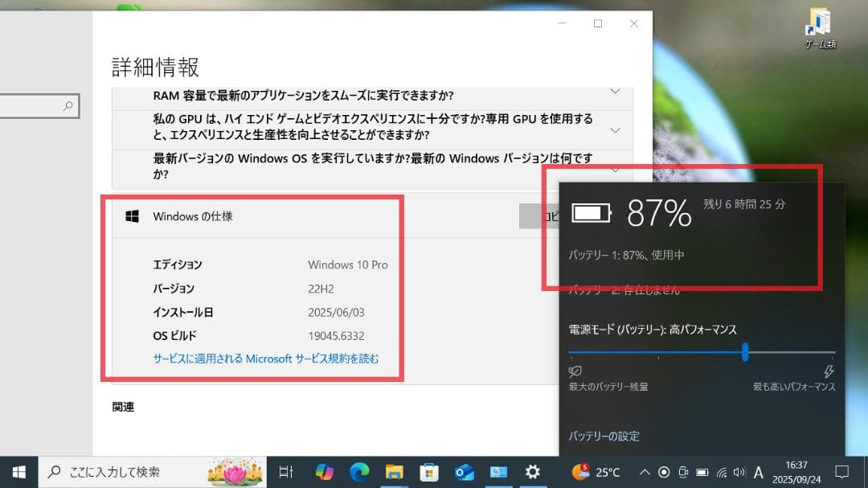Minimize the Settings window
The image size is (868, 488).
(x=562, y=23)
